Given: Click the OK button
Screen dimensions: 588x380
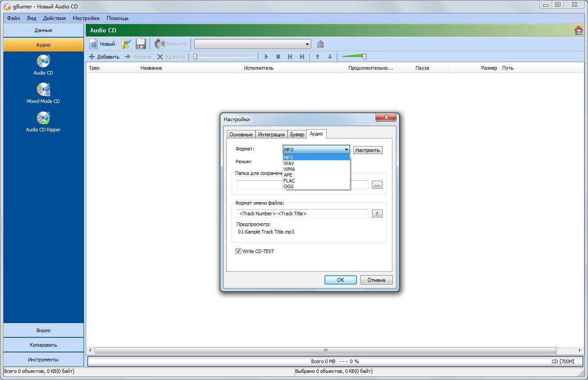Looking at the screenshot, I should (340, 280).
